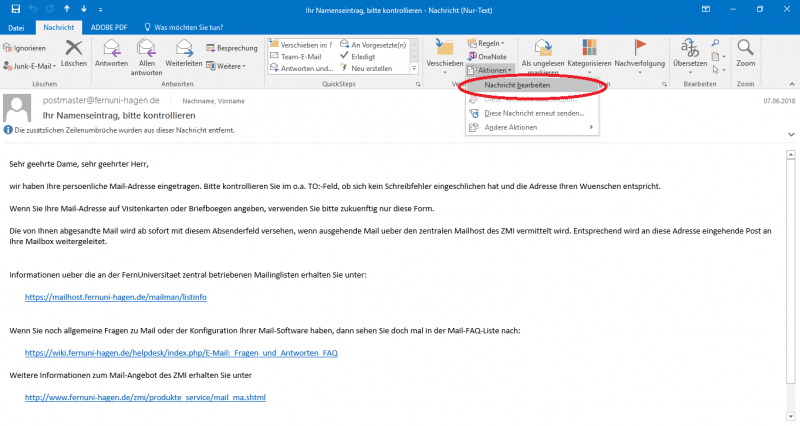Collapse the ribbon with the chevron arrow
This screenshot has height=426, width=800.
click(x=791, y=84)
